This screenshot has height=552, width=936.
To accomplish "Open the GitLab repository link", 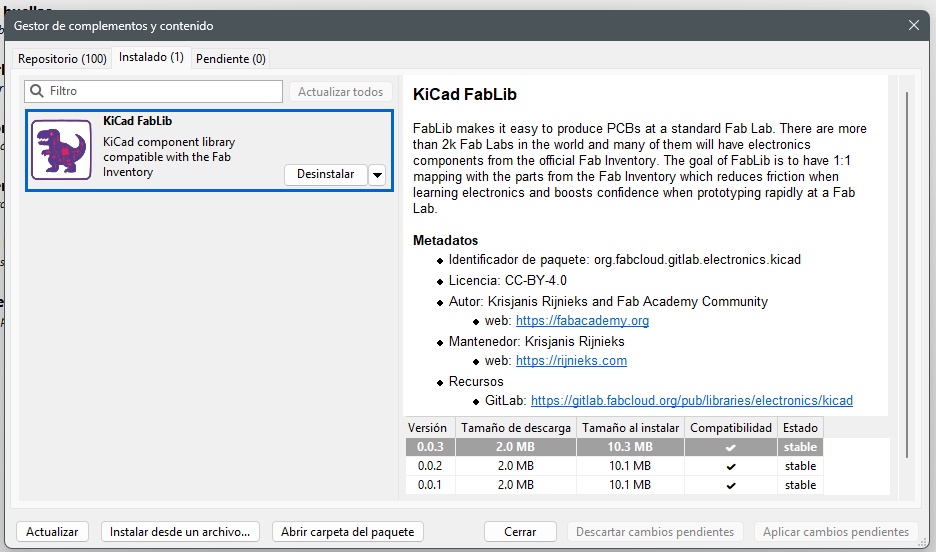I will point(691,401).
